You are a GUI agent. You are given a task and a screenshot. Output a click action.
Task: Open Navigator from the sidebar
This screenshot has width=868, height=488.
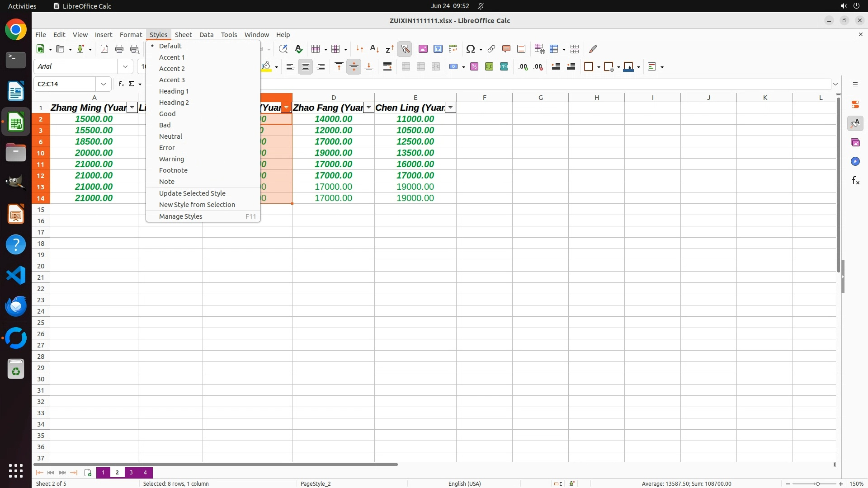coord(855,162)
